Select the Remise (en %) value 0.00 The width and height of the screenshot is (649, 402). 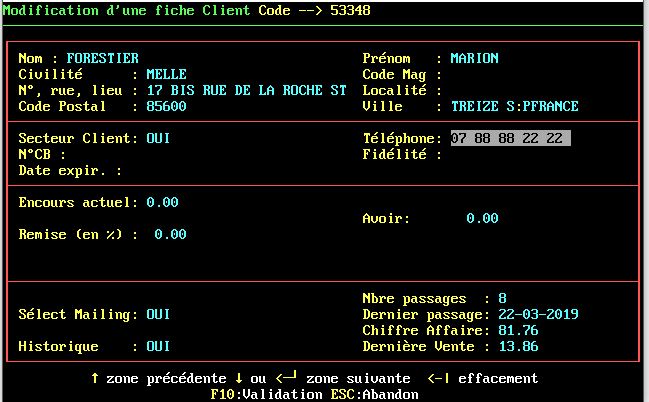tap(170, 235)
